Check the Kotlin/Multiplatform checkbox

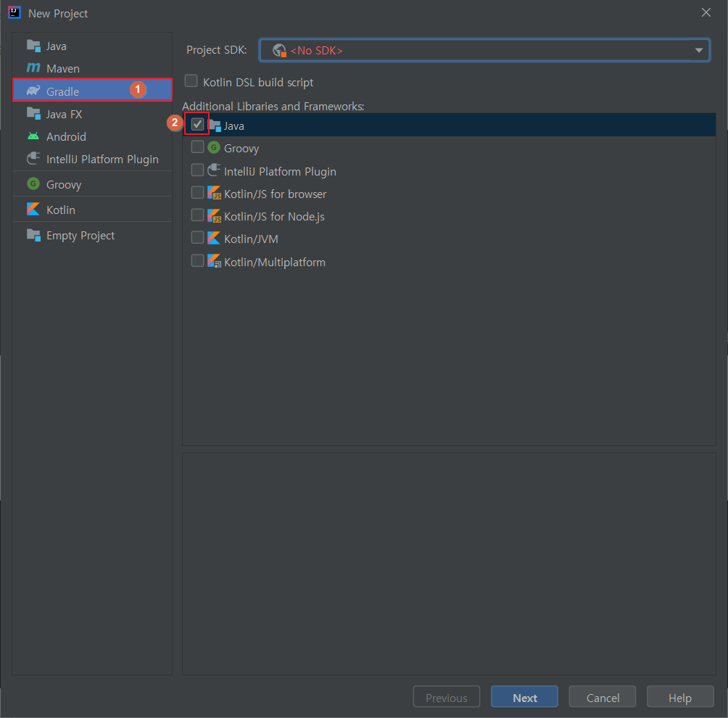[197, 260]
